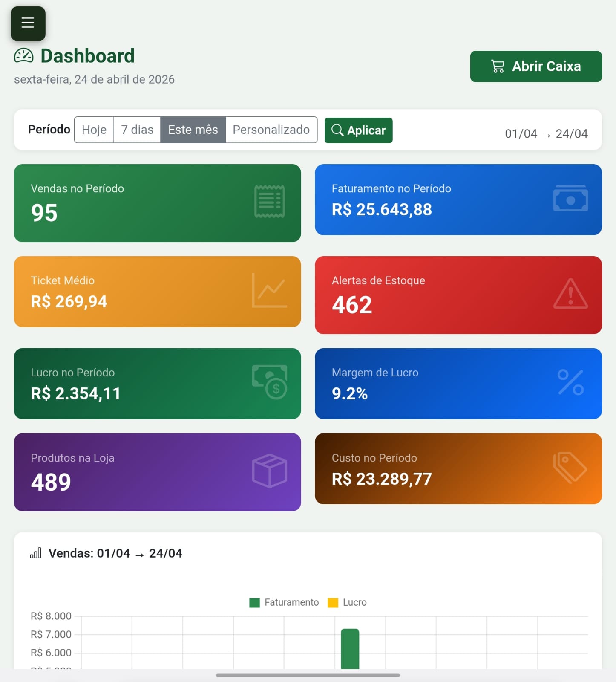Click the Ticket Médio label
616x682 pixels.
(63, 281)
